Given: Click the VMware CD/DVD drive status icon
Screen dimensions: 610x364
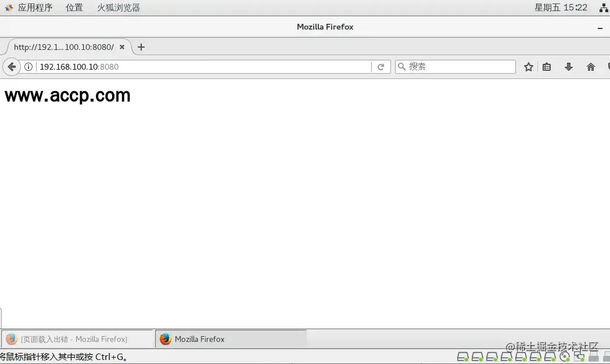Looking at the screenshot, I should 565,356.
